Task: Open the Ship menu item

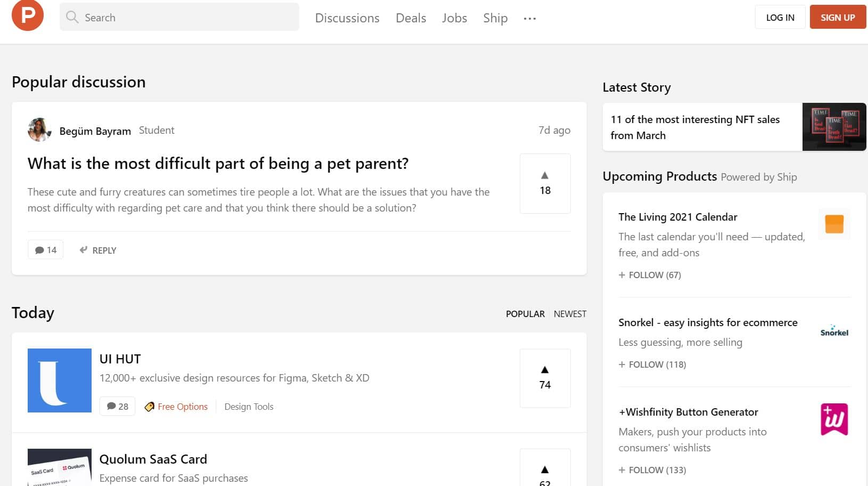Action: [x=495, y=18]
